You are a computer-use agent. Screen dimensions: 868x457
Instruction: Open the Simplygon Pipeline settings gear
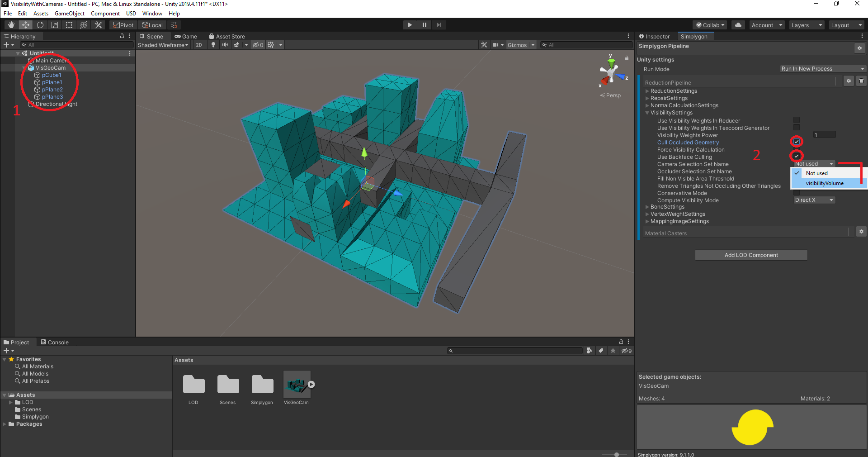(x=859, y=48)
